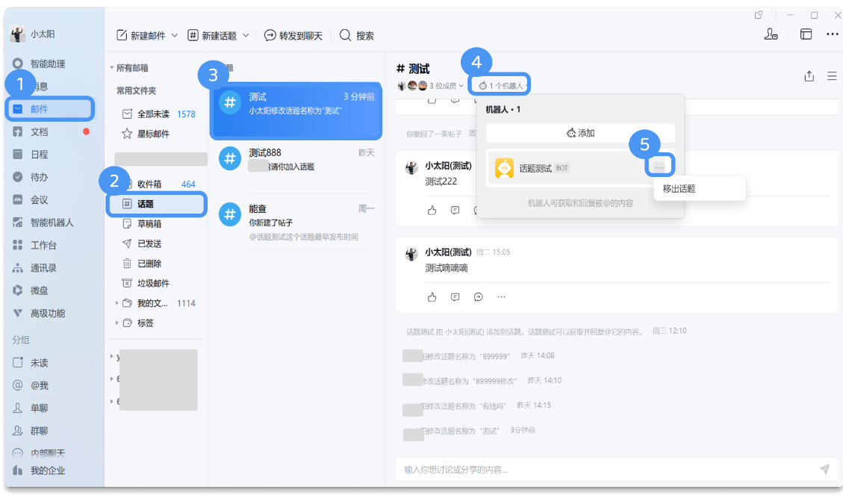Open the 新建邮件 dropdown arrow
Screen dimensions: 843x504
tap(174, 36)
